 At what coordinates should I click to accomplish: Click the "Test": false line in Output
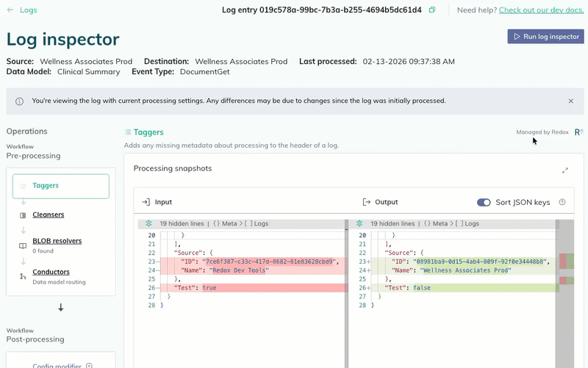point(465,288)
